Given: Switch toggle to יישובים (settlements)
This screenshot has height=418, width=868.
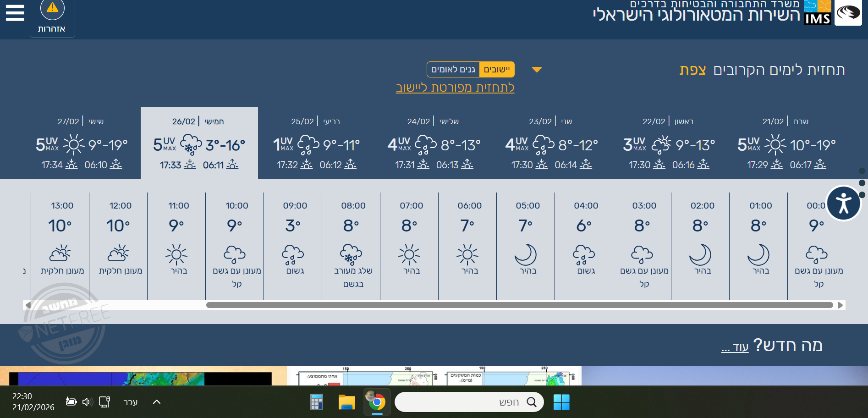Looking at the screenshot, I should (497, 70).
